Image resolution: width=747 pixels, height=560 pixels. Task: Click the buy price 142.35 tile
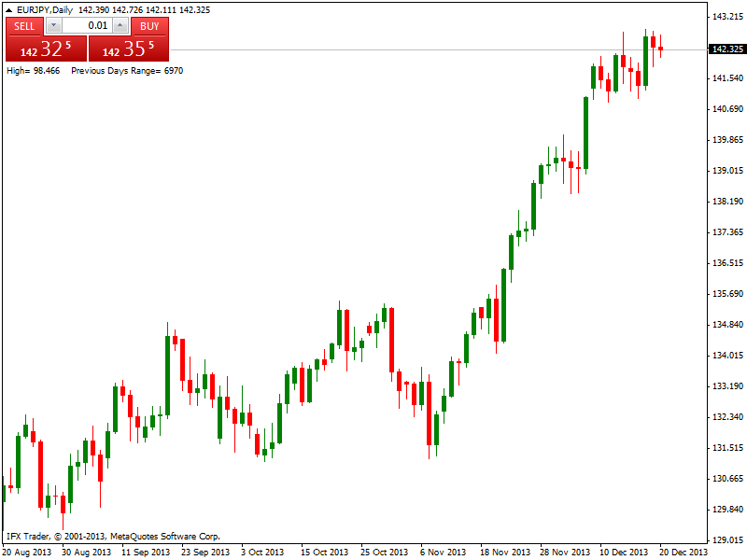[x=129, y=49]
